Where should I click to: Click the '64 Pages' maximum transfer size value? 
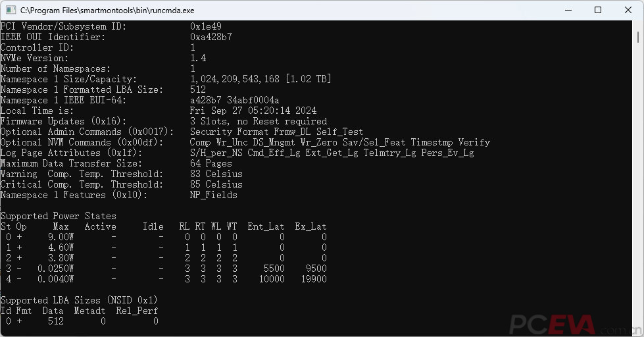pyautogui.click(x=211, y=163)
